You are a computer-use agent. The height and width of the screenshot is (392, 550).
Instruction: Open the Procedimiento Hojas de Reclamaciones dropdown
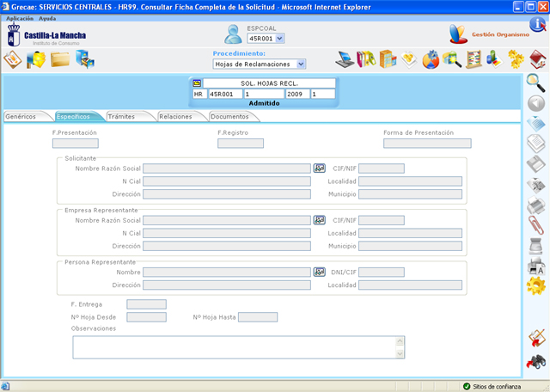point(301,64)
